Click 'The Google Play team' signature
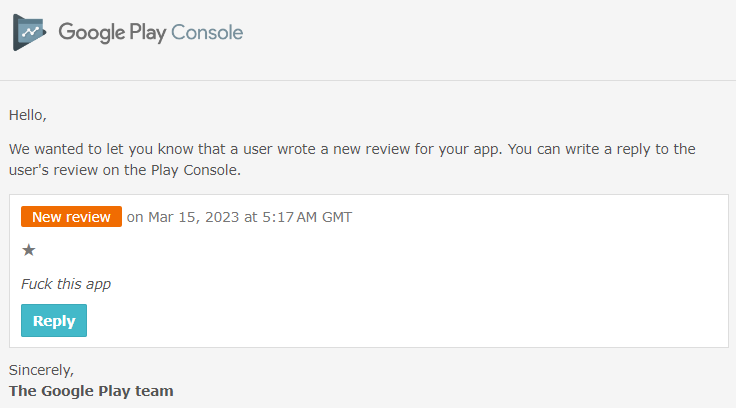This screenshot has width=736, height=408. [91, 391]
